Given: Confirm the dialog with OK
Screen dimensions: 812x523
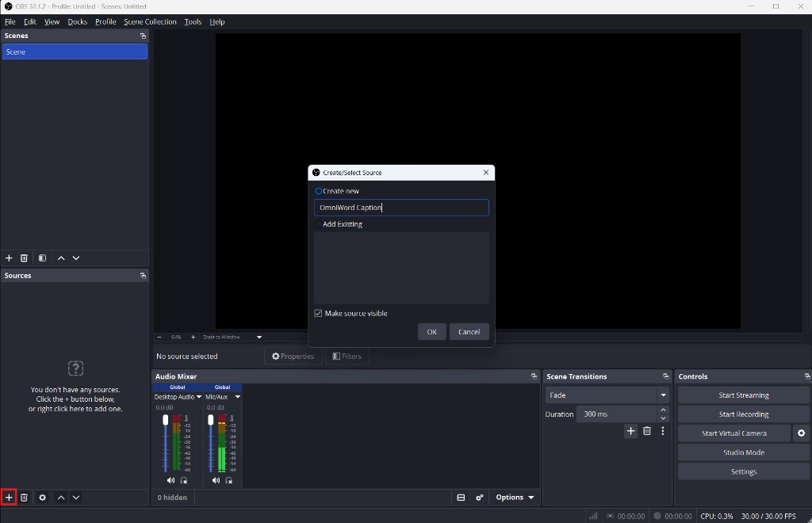Looking at the screenshot, I should [432, 332].
